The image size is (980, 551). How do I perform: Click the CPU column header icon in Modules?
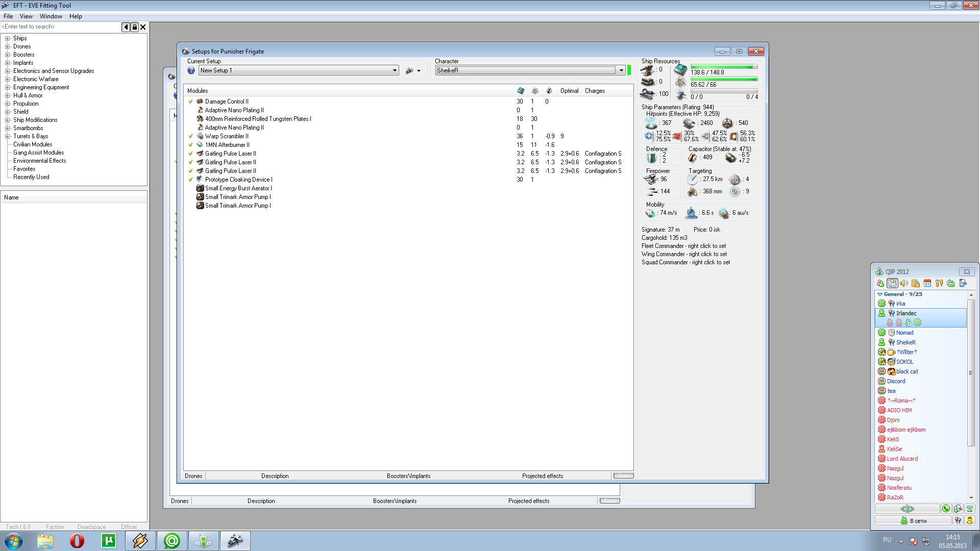point(520,91)
